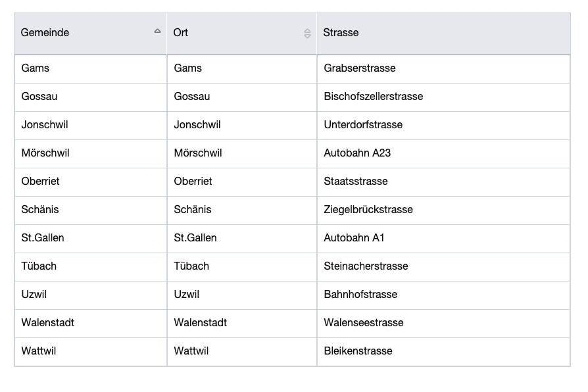Click the Autobahn A1 cell

point(354,238)
